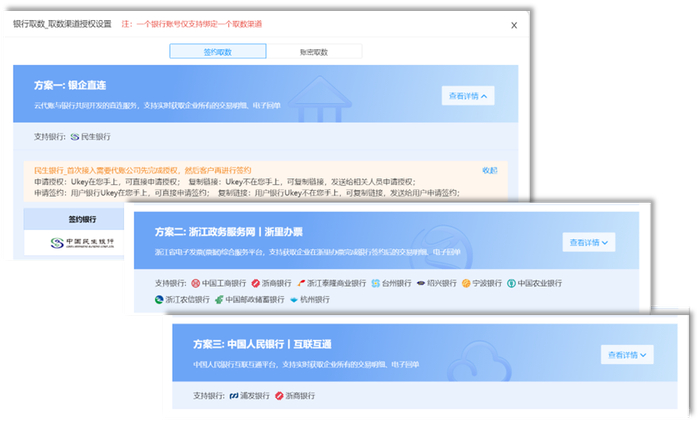Image resolution: width=700 pixels, height=421 pixels.
Task: Click the 签约银行 column header
Action: pyautogui.click(x=82, y=219)
